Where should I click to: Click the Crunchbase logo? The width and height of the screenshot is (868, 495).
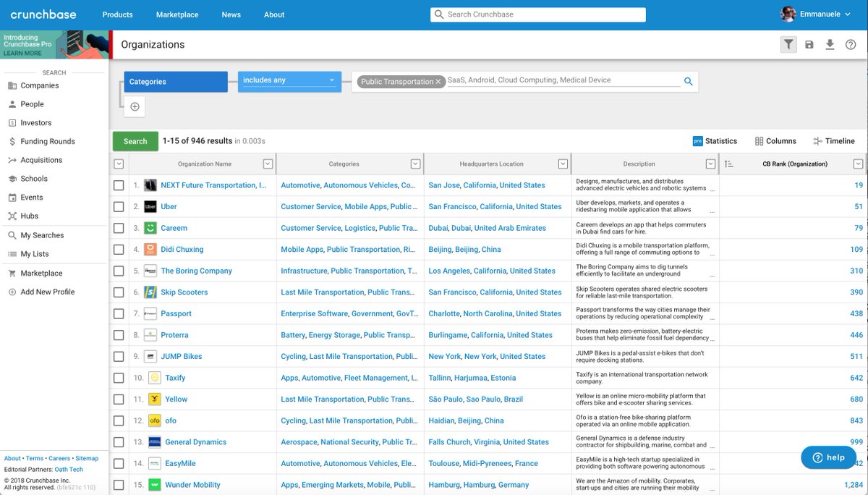(43, 14)
